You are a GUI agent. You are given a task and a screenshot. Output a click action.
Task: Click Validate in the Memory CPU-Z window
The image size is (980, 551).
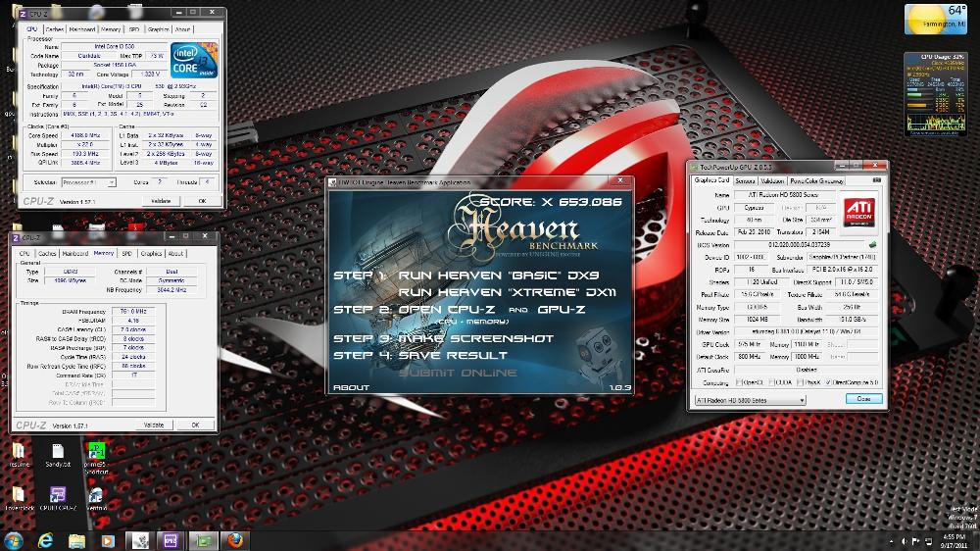(x=154, y=425)
